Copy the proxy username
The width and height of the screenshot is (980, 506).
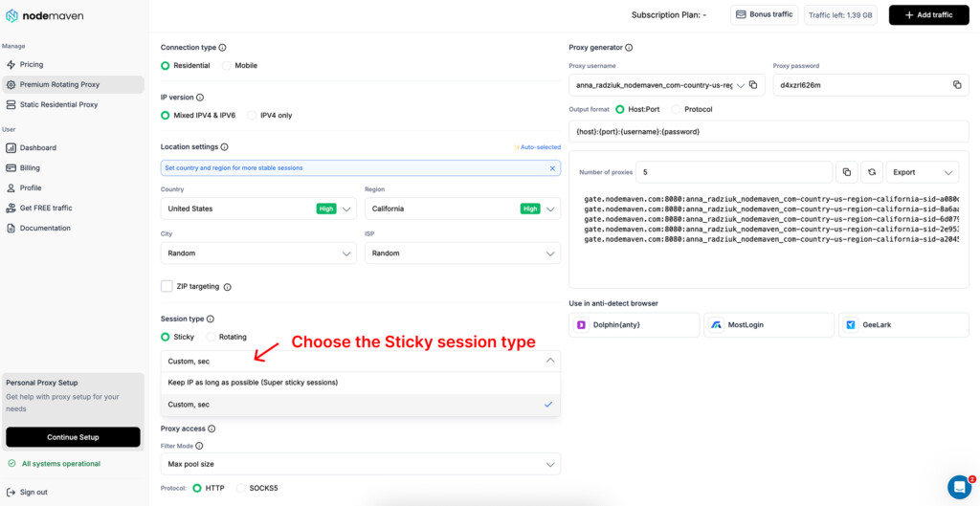coord(753,85)
